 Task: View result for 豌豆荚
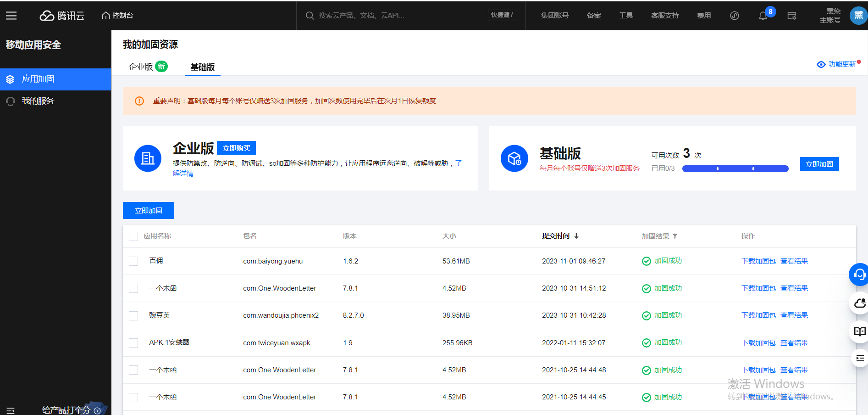click(x=794, y=315)
